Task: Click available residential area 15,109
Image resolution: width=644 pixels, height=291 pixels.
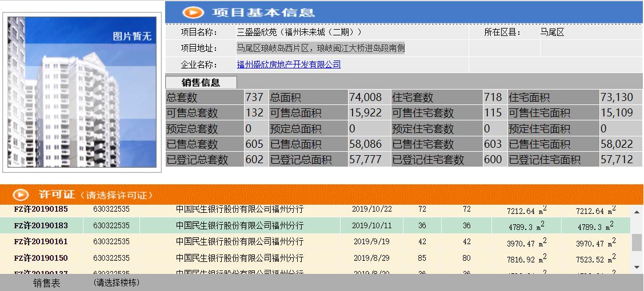Action: [617, 113]
